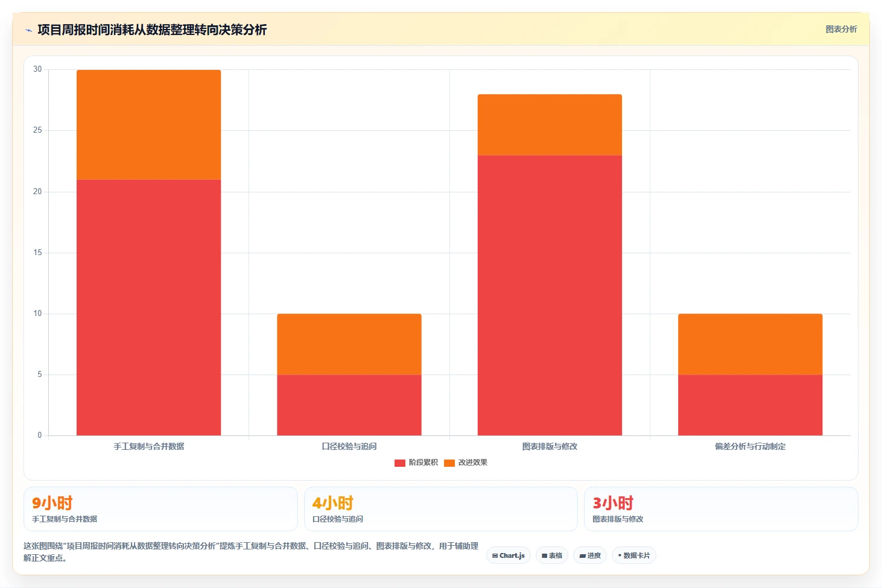
Task: Click the 图表排版与修改 caption under 3小时
Action: pyautogui.click(x=618, y=519)
